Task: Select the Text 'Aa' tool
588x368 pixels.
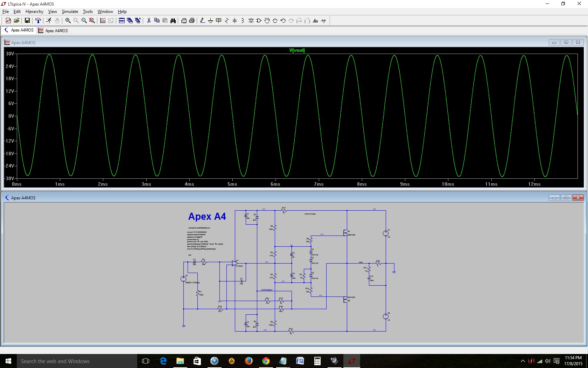Action: pyautogui.click(x=315, y=21)
